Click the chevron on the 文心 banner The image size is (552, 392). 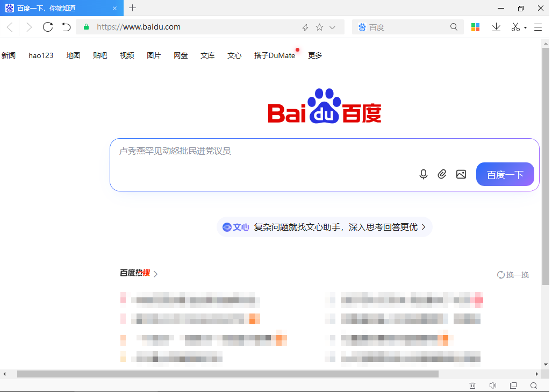424,227
